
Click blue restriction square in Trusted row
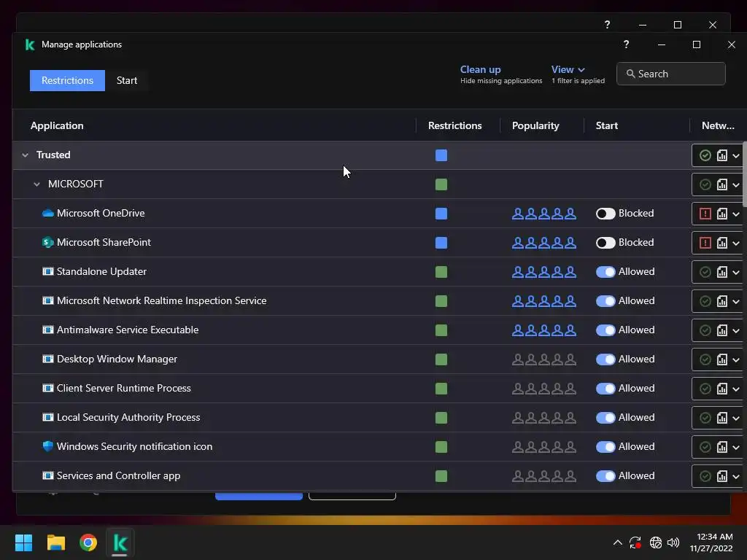click(441, 156)
